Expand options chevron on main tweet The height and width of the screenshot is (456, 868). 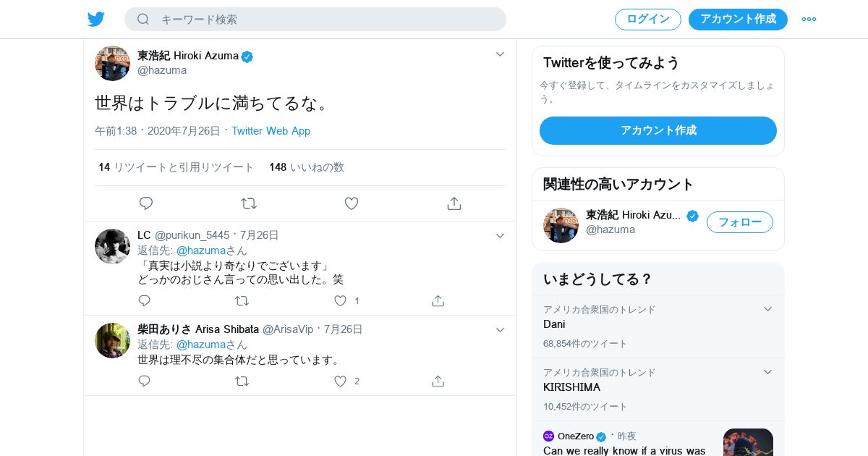[x=500, y=54]
